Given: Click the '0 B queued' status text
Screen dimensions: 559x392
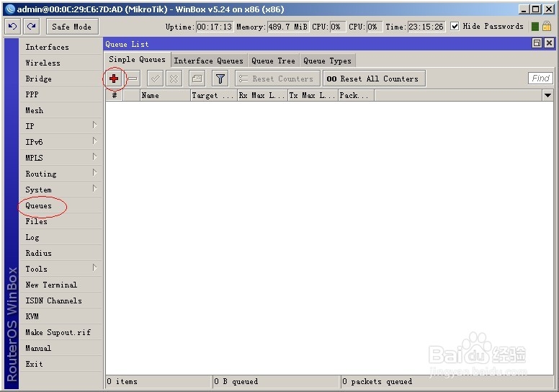Looking at the screenshot, I should [236, 381].
